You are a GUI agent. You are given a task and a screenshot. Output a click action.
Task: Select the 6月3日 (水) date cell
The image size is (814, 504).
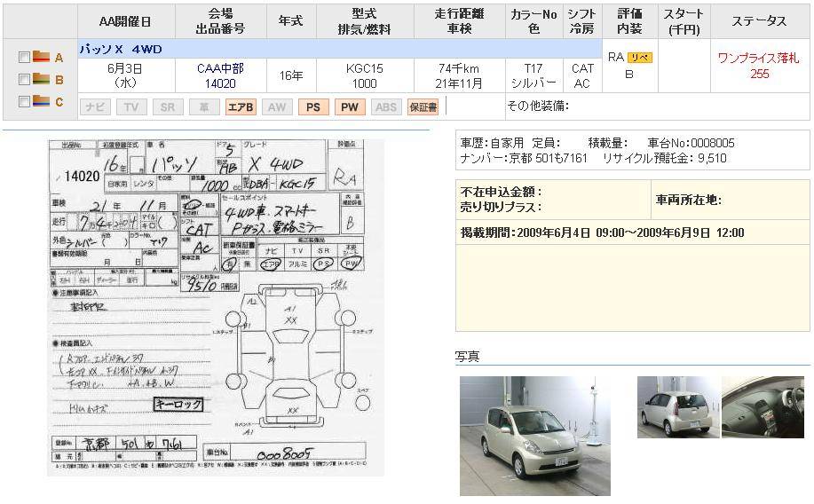pos(126,75)
